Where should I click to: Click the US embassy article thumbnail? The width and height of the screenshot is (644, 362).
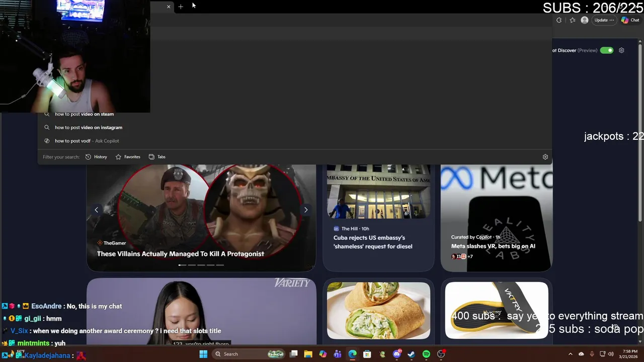pos(378,192)
